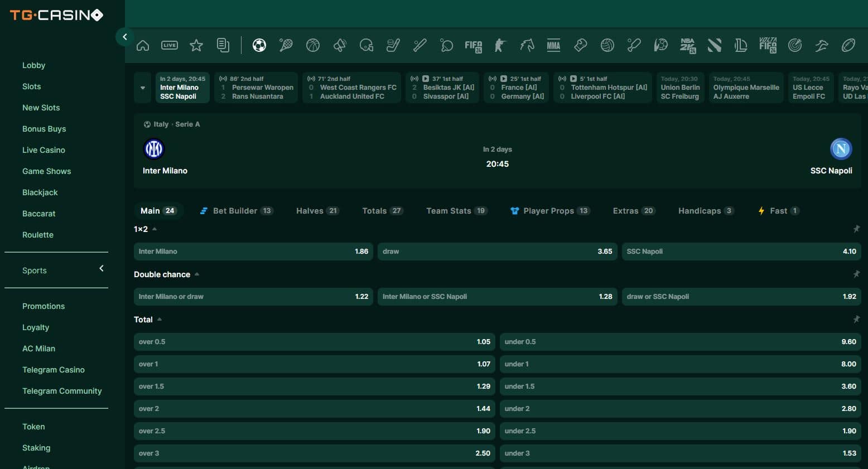Switch to the Player Props tab

[x=550, y=211]
